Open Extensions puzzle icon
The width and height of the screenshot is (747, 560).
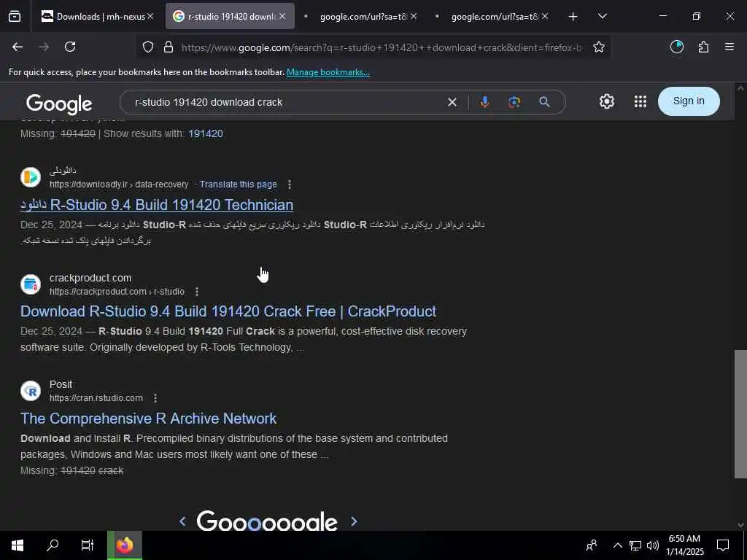tap(703, 47)
